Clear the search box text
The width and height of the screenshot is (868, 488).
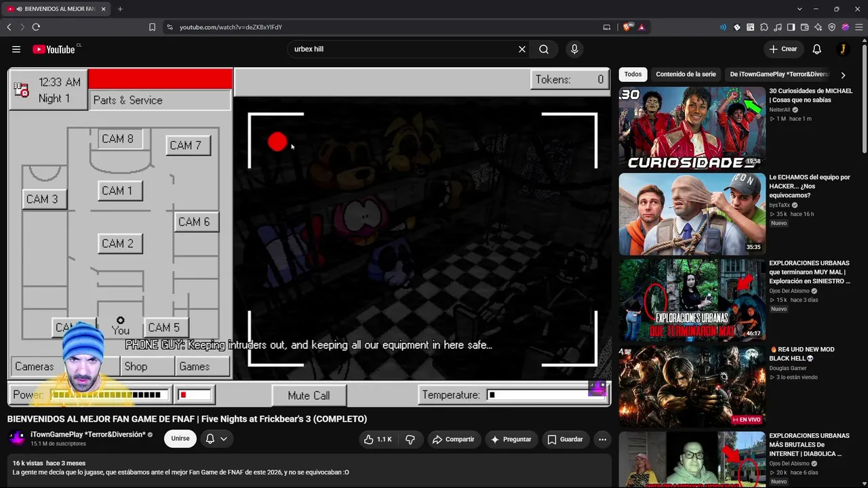pyautogui.click(x=522, y=49)
